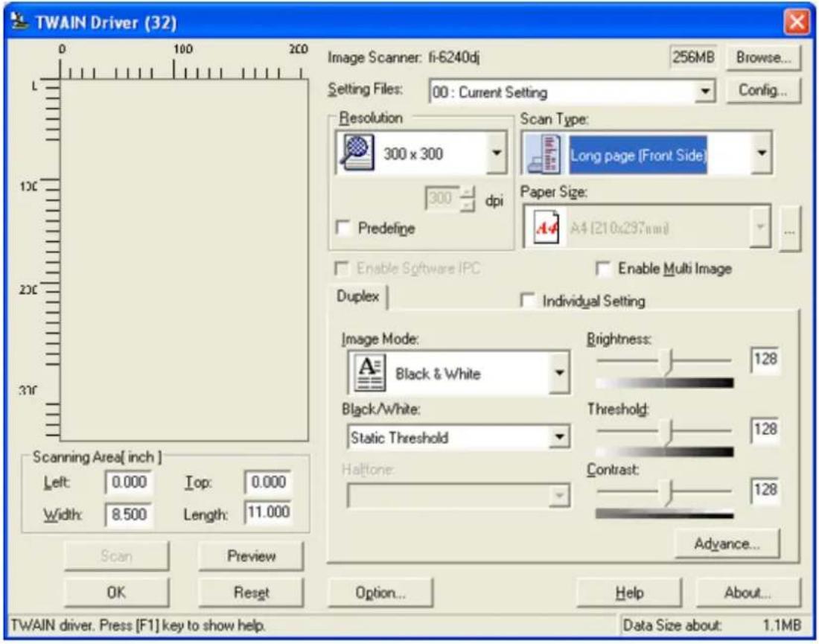Click the Brightness slider handle
The image size is (819, 644).
click(667, 361)
